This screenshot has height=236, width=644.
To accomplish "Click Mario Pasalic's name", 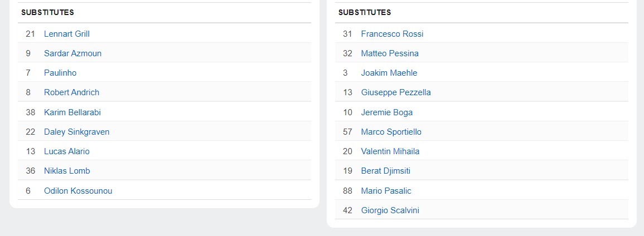I will 386,191.
